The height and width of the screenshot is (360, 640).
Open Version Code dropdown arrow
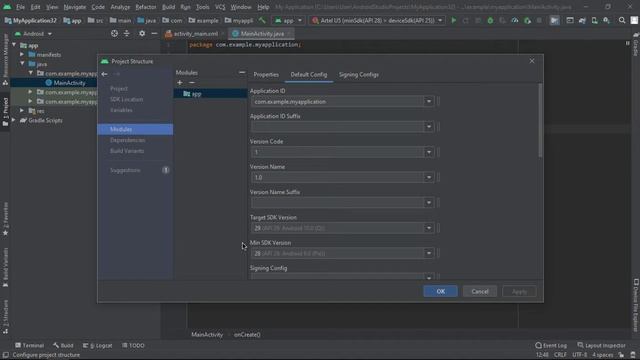coord(429,152)
